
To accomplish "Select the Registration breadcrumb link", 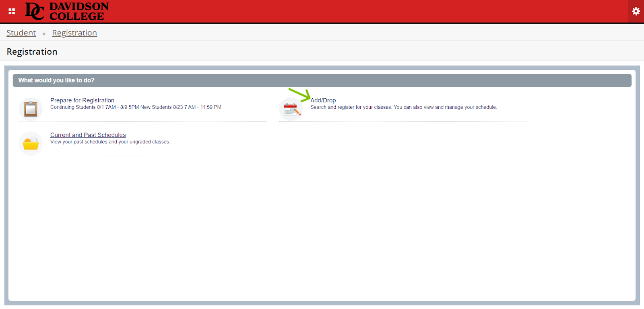I will click(x=74, y=33).
